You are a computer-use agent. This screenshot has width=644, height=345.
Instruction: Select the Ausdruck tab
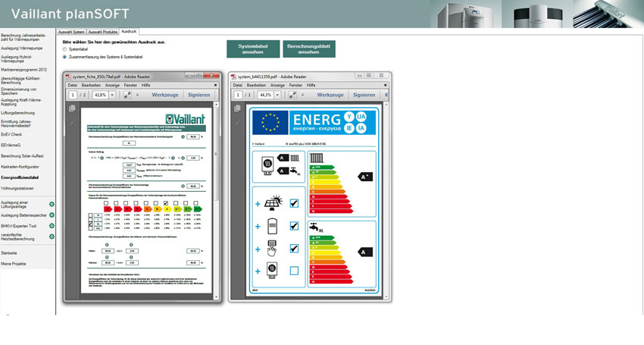click(x=129, y=31)
